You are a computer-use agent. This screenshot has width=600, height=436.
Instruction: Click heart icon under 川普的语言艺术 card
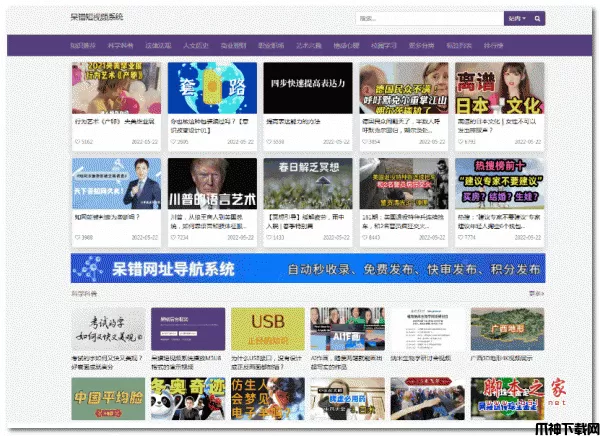point(172,237)
